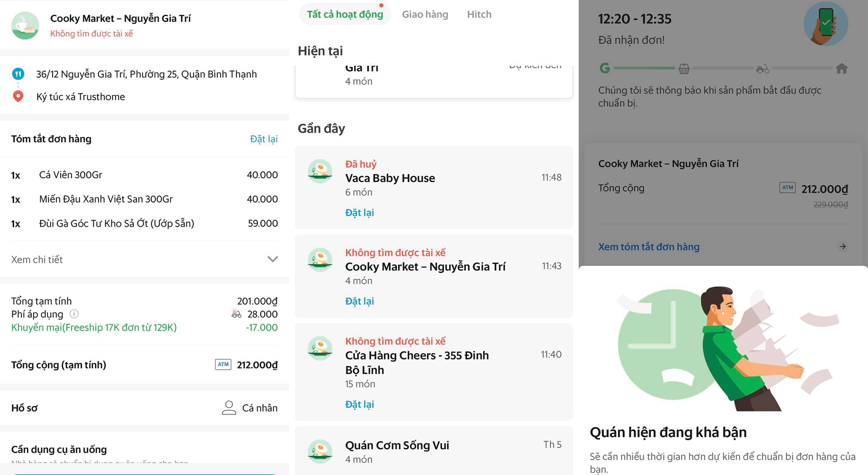Reorder Vaca Baby House with Đặt lại
Viewport: 868px width, 475px height.
[x=359, y=213]
